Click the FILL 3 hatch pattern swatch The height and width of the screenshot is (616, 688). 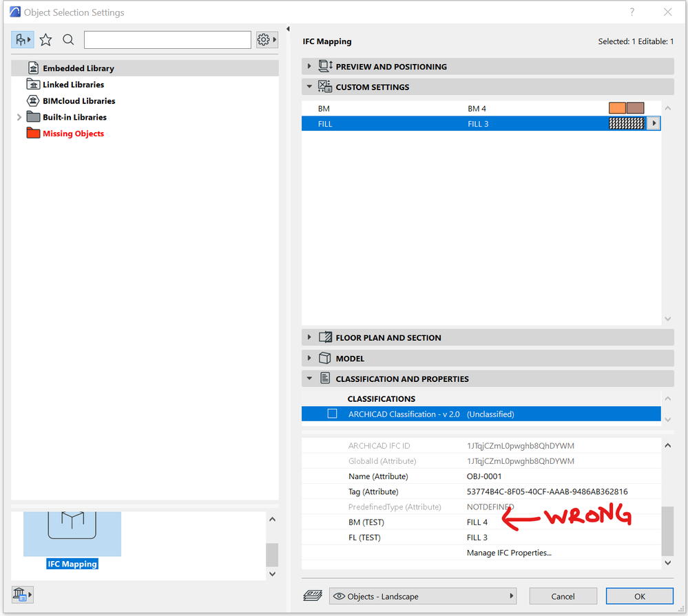point(626,124)
